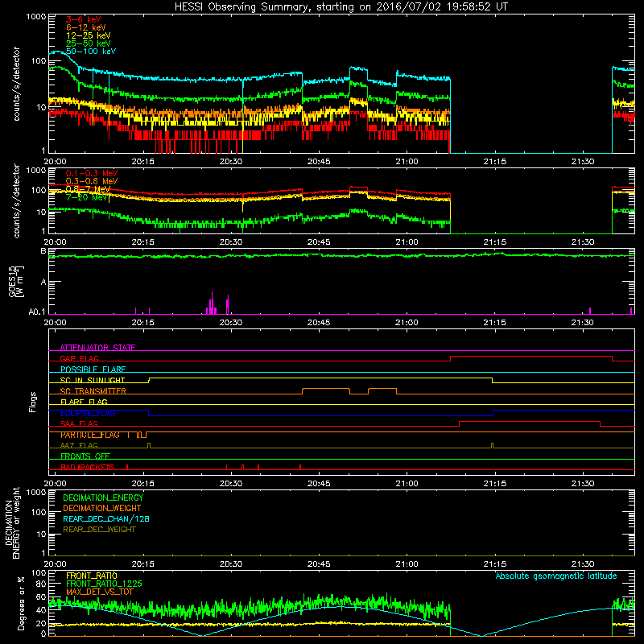This screenshot has height=644, width=644.
Task: Click the raised GAP_FLAG segment after 21:07
Action: click(531, 357)
